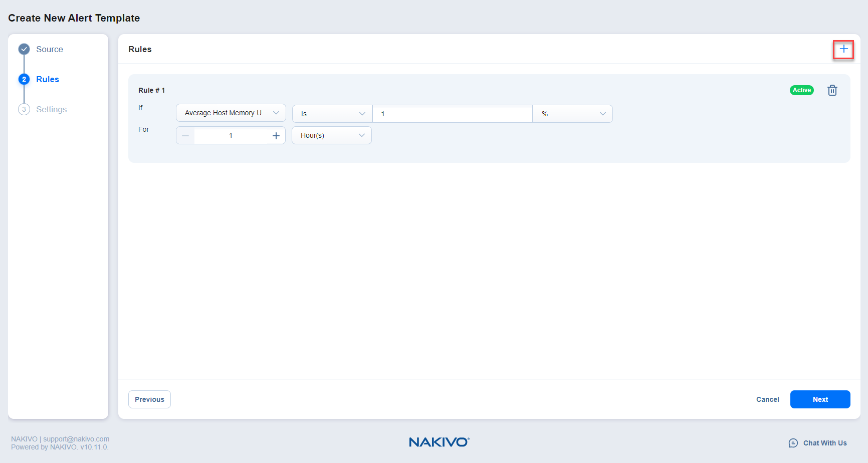The image size is (868, 463).
Task: Open Average Host Memory metric dropdown
Action: tap(231, 113)
